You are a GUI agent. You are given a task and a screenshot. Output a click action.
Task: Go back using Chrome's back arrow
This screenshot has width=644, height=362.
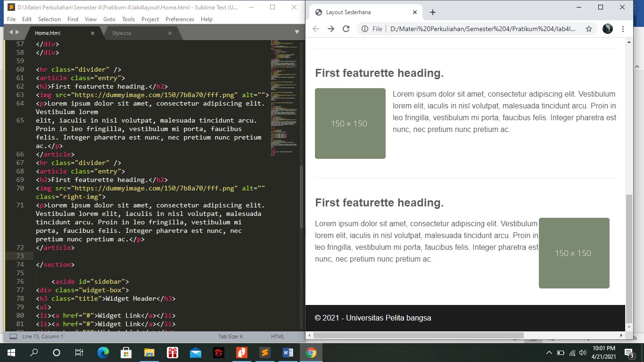(x=315, y=28)
